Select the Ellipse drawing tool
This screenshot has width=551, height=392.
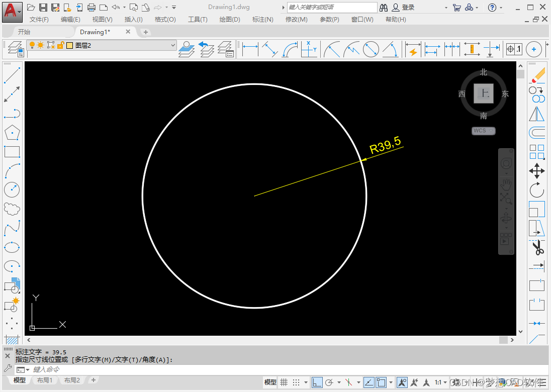coord(12,247)
